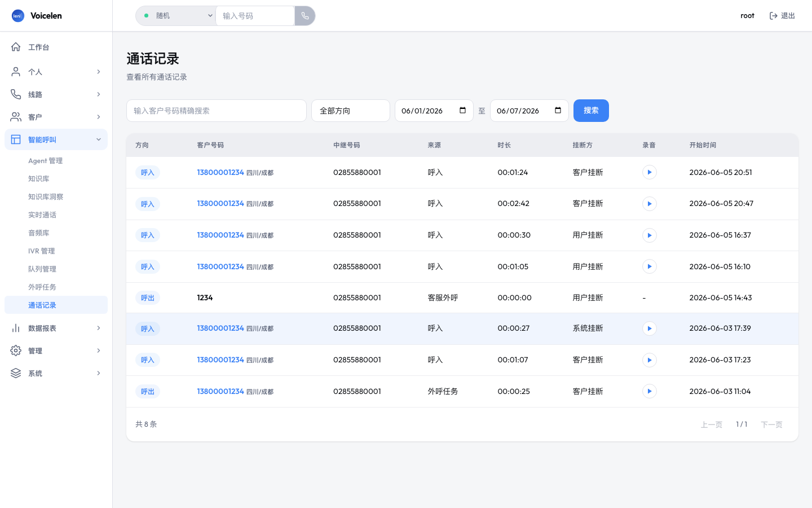Open 外呼任务 submenu item
The image size is (812, 508).
(56, 287)
